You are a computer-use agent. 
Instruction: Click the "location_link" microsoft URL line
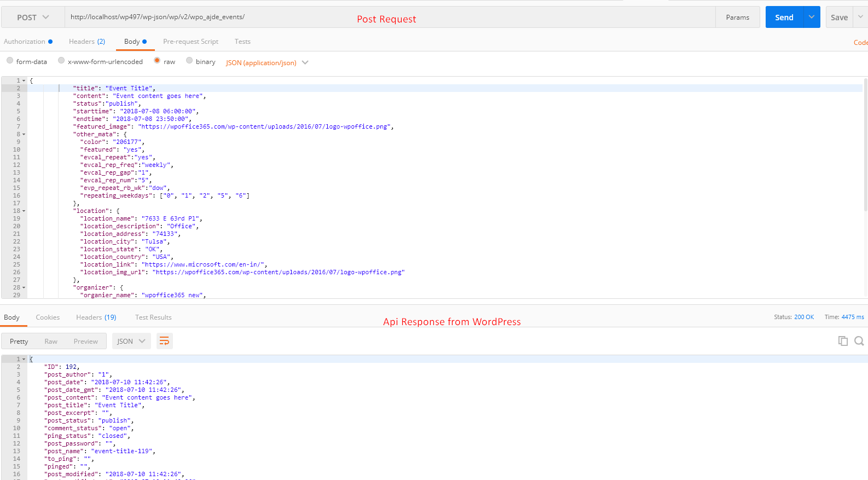tap(174, 264)
